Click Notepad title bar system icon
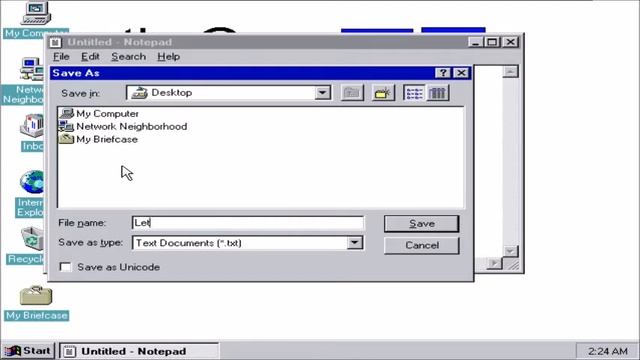Screen dimensions: 640x360 56,42
